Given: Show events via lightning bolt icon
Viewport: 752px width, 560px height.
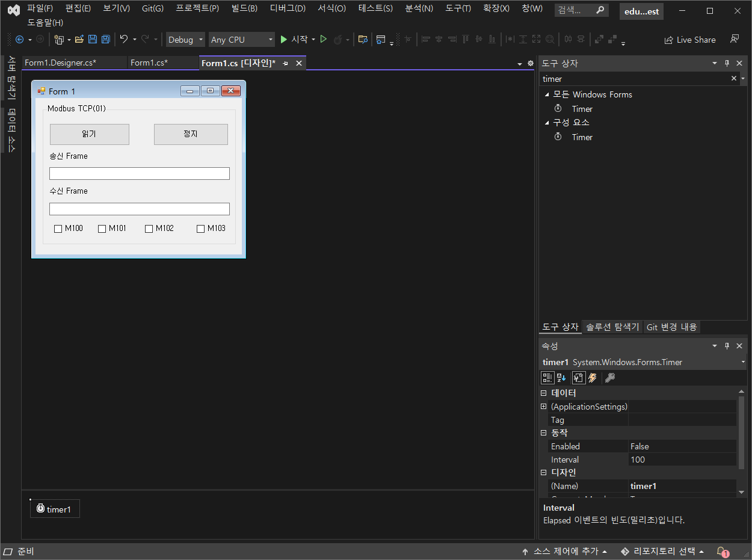Looking at the screenshot, I should [593, 378].
